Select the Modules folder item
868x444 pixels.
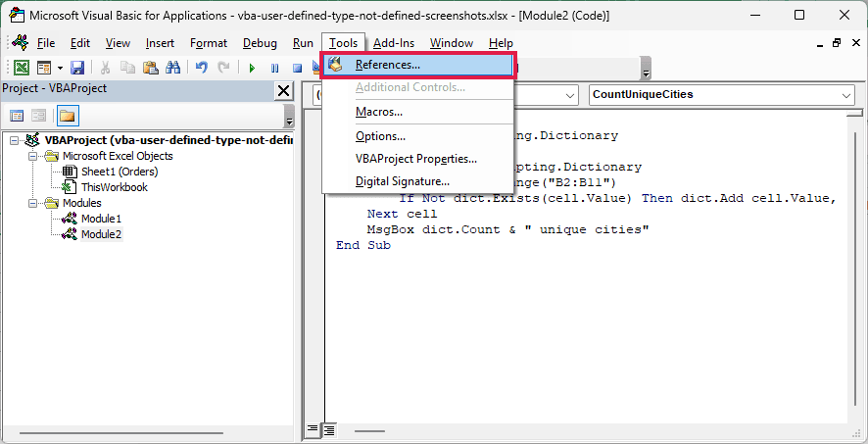[82, 203]
